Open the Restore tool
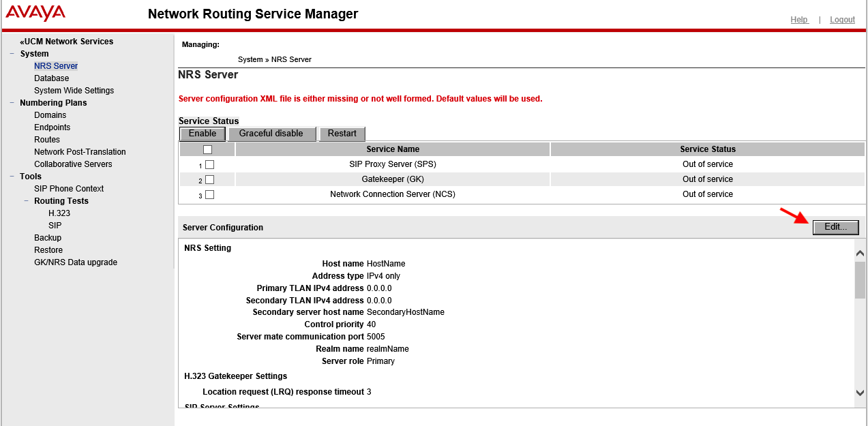The image size is (868, 426). [48, 250]
